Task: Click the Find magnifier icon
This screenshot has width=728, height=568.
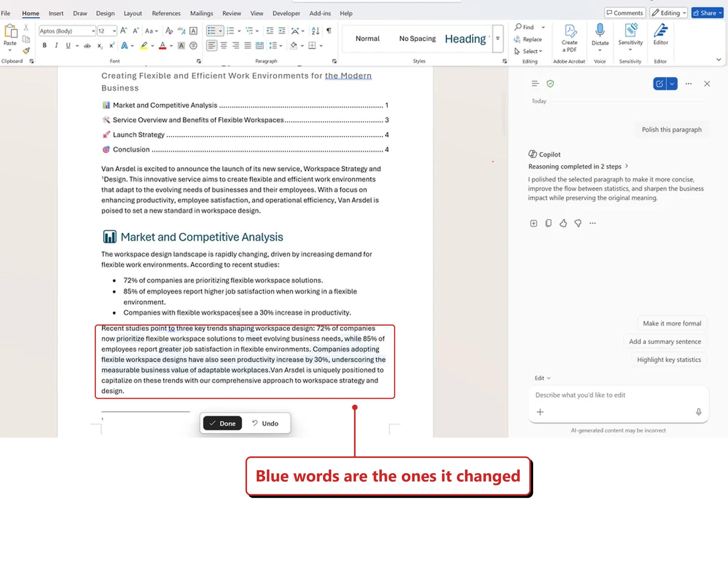Action: (518, 27)
